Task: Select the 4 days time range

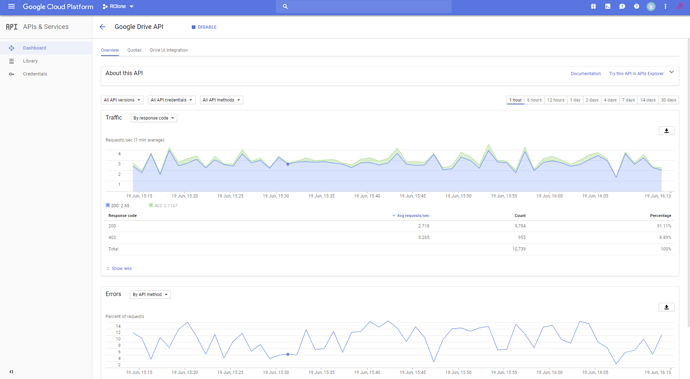Action: click(610, 100)
